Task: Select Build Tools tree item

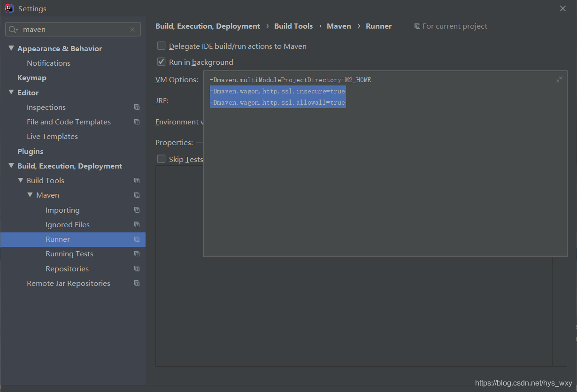Action: click(46, 181)
